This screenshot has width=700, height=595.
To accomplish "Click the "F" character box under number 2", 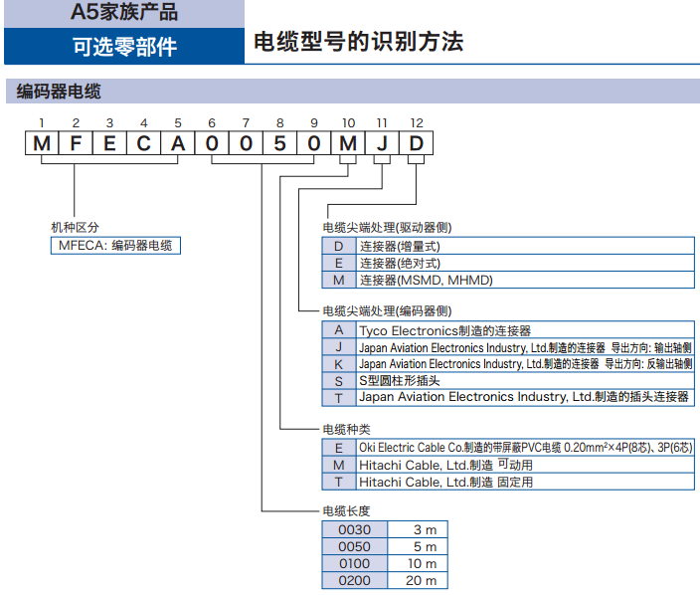I will pyautogui.click(x=76, y=143).
